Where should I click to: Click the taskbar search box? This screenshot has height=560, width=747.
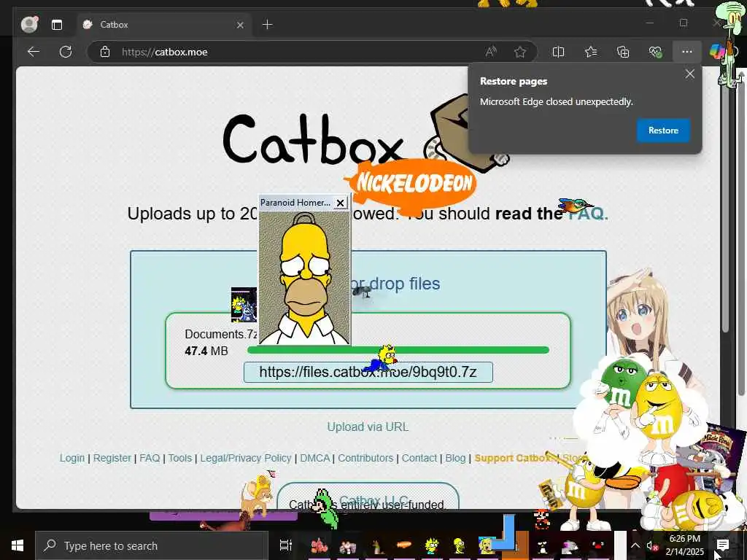(x=152, y=545)
